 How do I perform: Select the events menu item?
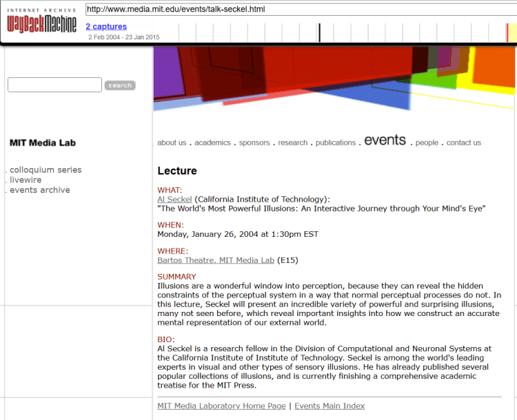385,140
